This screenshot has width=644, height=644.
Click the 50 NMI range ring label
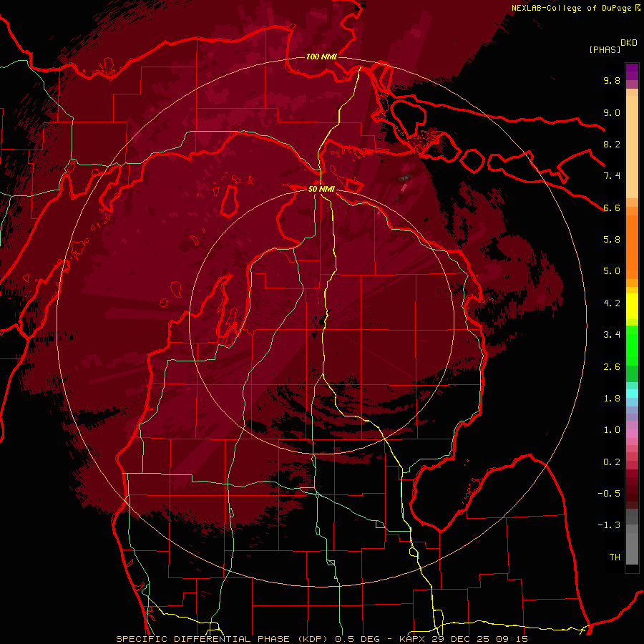[321, 189]
